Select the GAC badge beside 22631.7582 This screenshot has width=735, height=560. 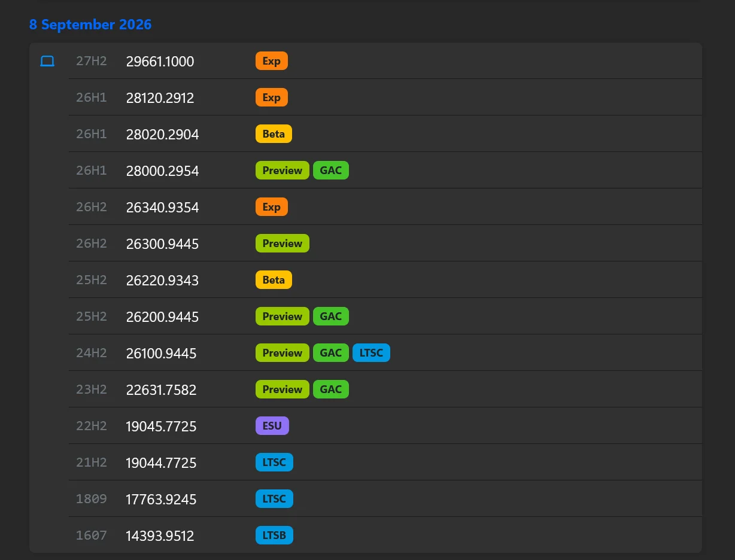coord(331,389)
